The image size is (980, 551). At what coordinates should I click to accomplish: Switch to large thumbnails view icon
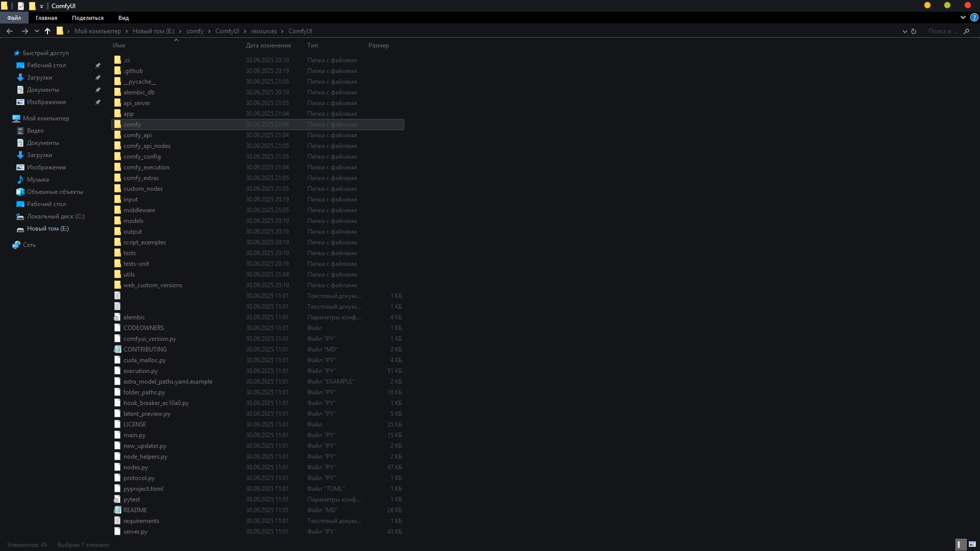[x=972, y=544]
